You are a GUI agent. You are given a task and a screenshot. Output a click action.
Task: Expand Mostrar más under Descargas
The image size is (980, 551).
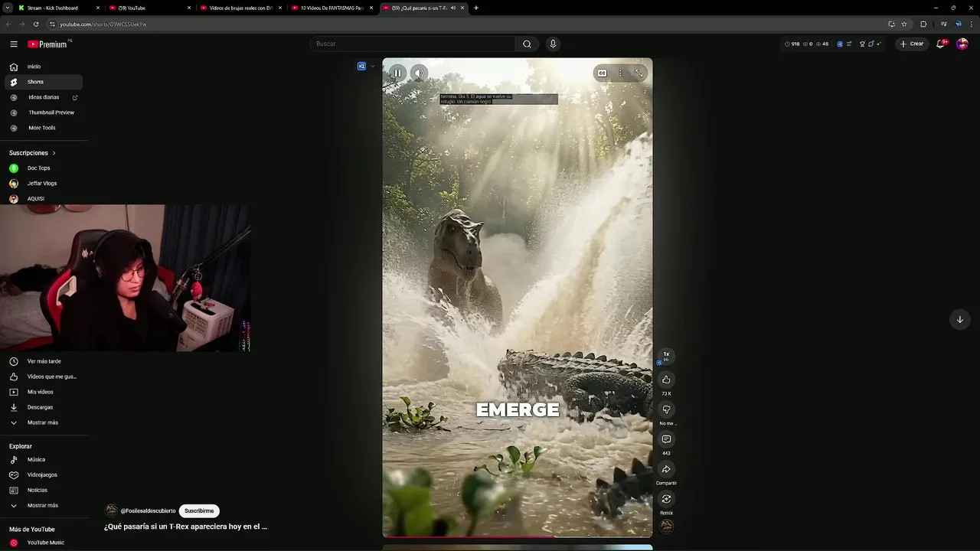pyautogui.click(x=44, y=422)
